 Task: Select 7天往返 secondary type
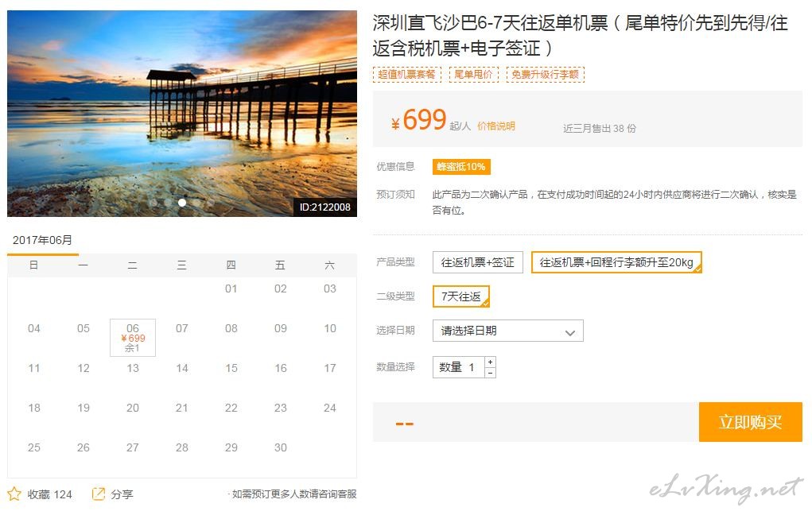pos(461,296)
